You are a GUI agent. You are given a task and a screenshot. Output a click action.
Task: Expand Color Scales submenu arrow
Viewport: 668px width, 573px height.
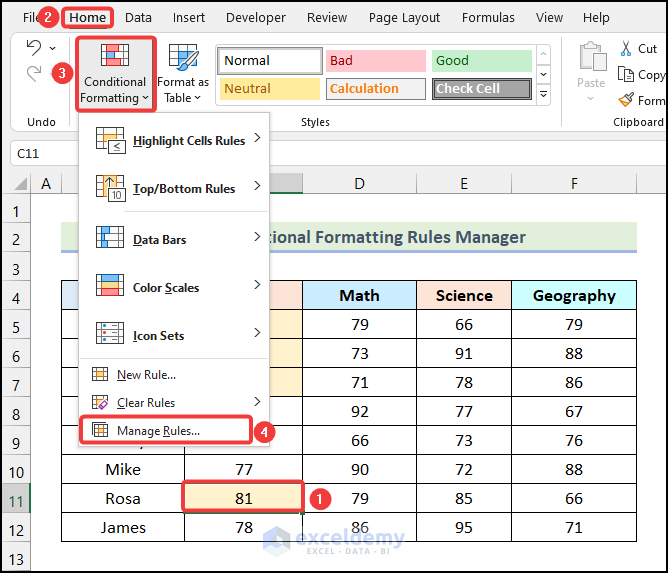pyautogui.click(x=257, y=285)
